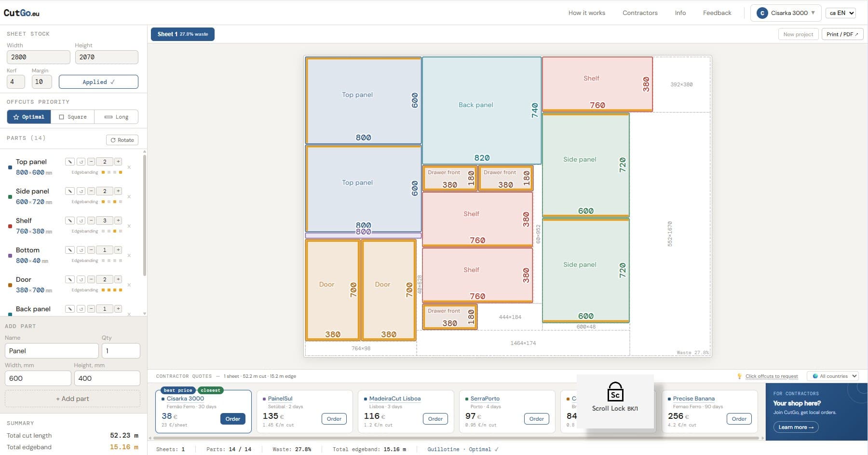Click the purple Bottom color swatch
868x455 pixels.
(x=10, y=256)
